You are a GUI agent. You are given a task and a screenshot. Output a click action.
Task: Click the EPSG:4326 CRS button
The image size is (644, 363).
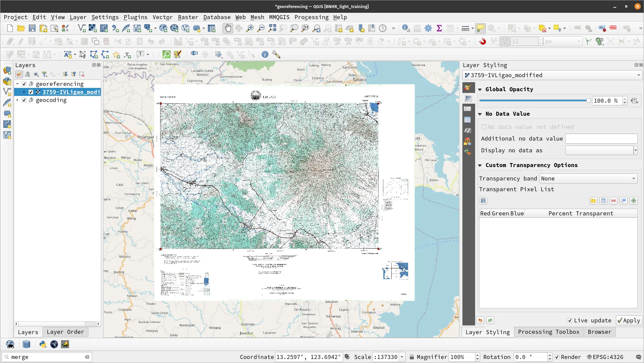(x=605, y=357)
